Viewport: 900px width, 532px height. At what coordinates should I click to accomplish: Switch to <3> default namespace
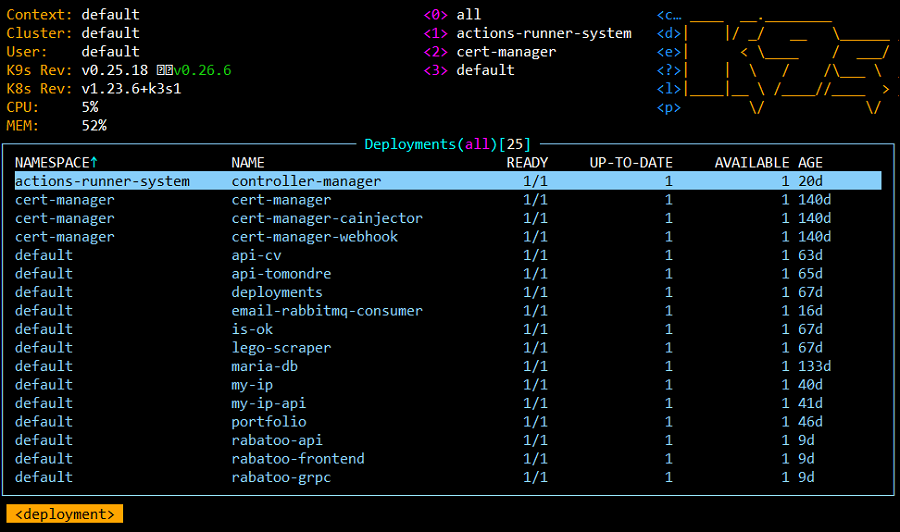(469, 70)
